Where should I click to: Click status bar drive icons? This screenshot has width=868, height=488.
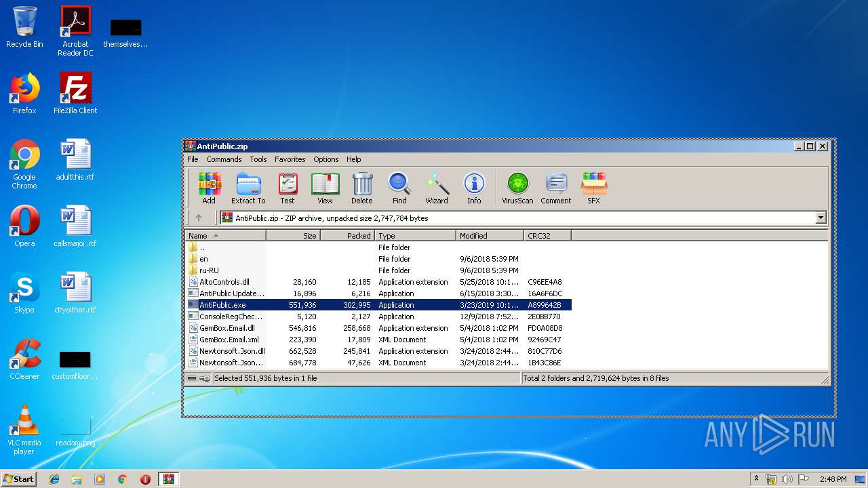pos(199,378)
